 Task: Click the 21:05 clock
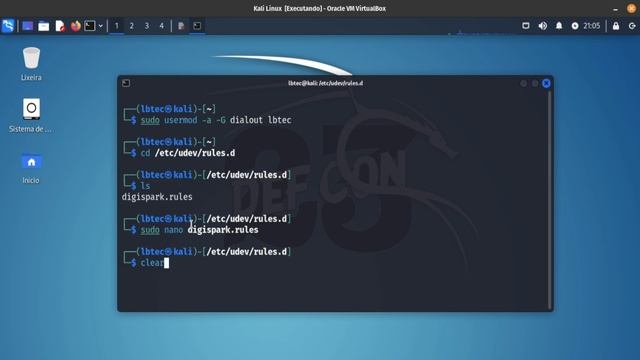[x=591, y=26]
